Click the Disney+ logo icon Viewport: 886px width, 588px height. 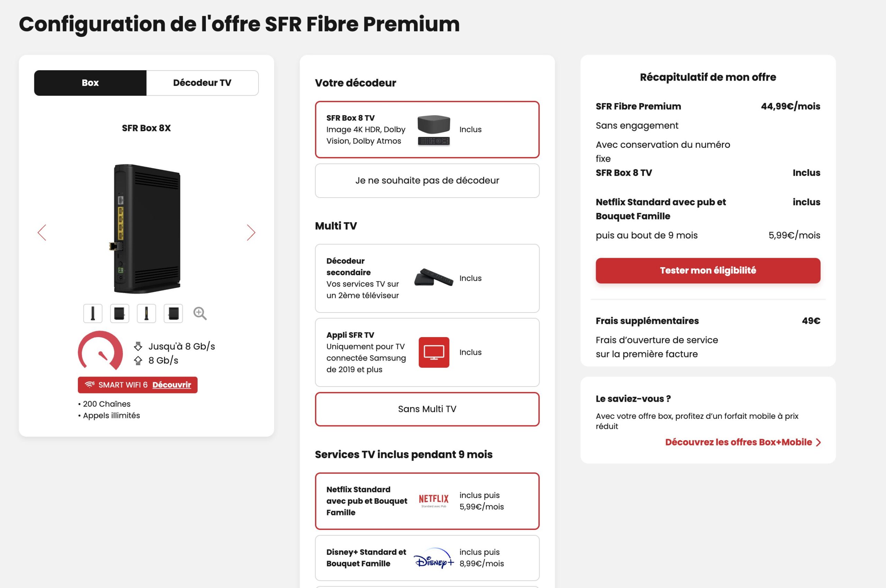434,558
